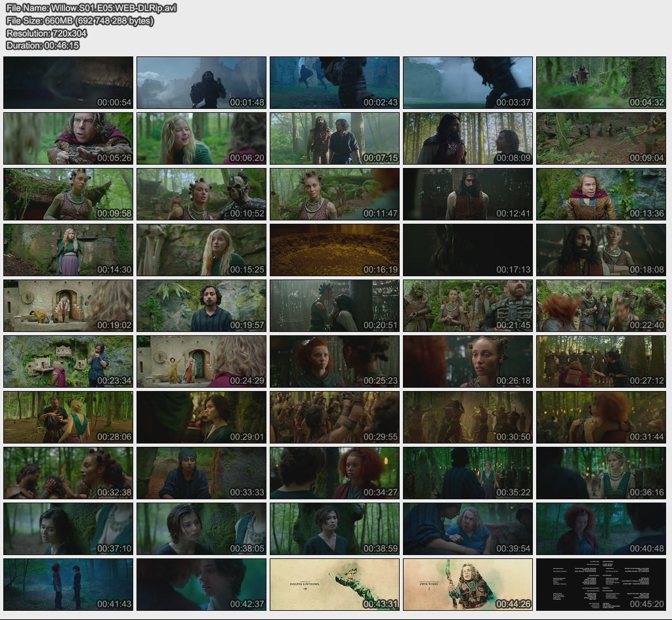
Task: Click the Duration 00:46:15 text
Action: coord(43,45)
